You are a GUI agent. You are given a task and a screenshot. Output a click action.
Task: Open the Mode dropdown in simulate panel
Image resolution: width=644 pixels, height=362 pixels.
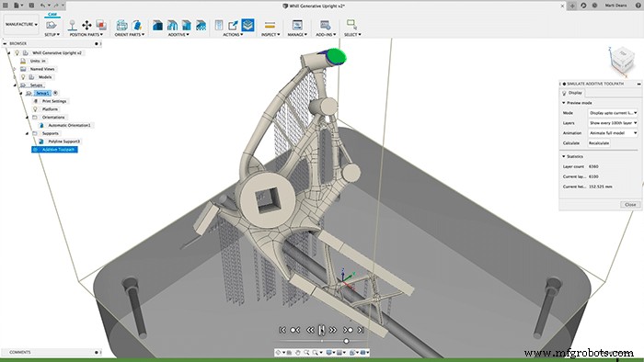[x=613, y=113]
